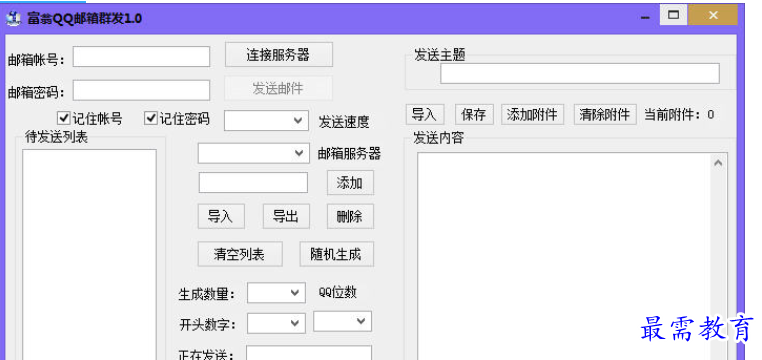Click the 添加附件 button
This screenshot has width=762, height=360.
tap(533, 115)
